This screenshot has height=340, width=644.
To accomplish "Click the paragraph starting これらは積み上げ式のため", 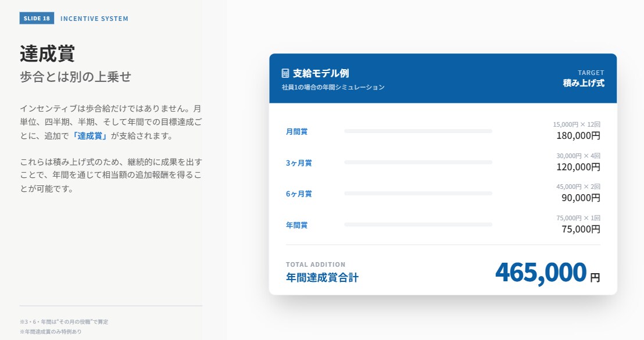I will click(111, 176).
